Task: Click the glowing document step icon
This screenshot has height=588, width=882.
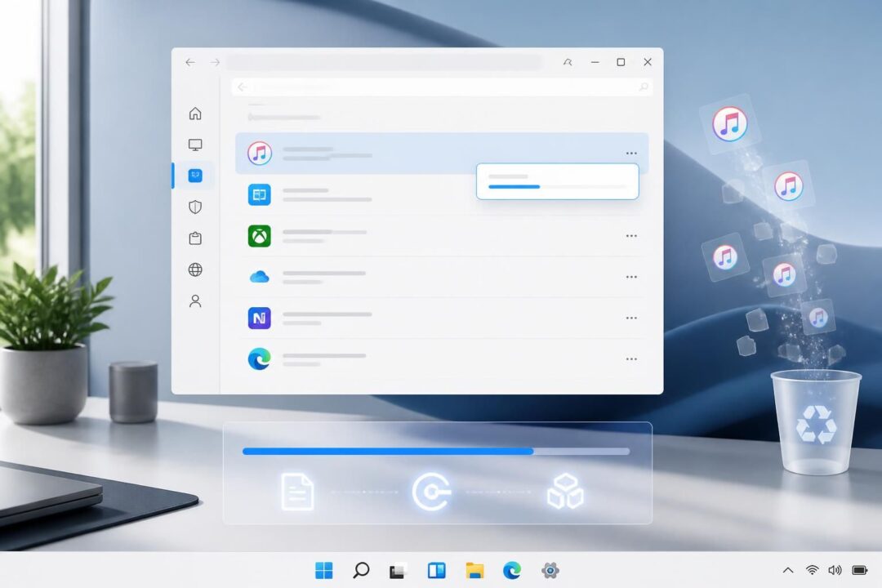Action: point(297,492)
